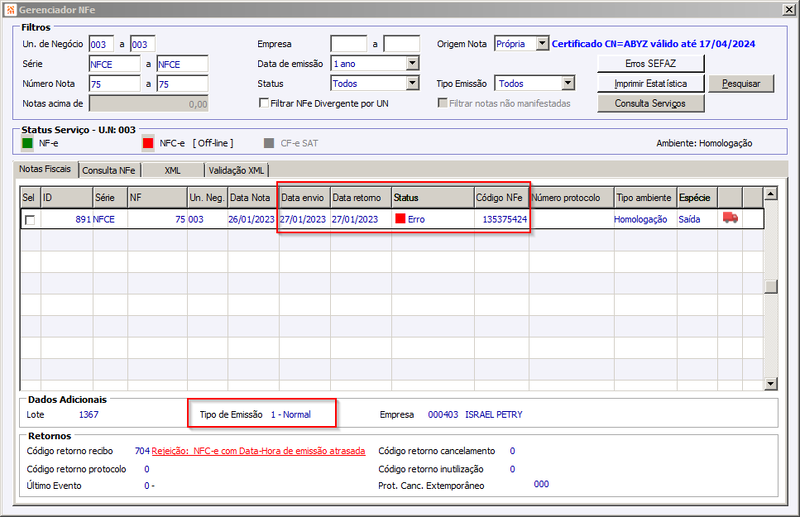
Task: Open Validação XML tab
Action: pyautogui.click(x=236, y=170)
